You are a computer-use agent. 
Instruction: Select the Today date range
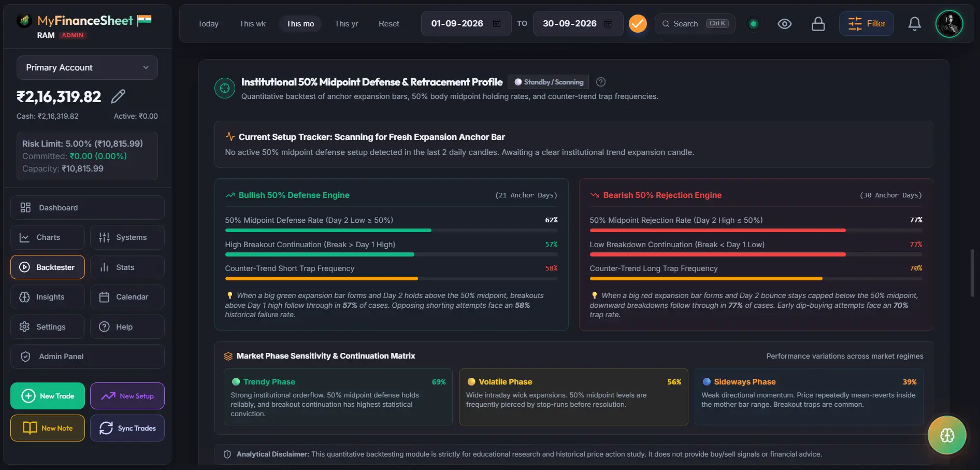click(x=208, y=24)
